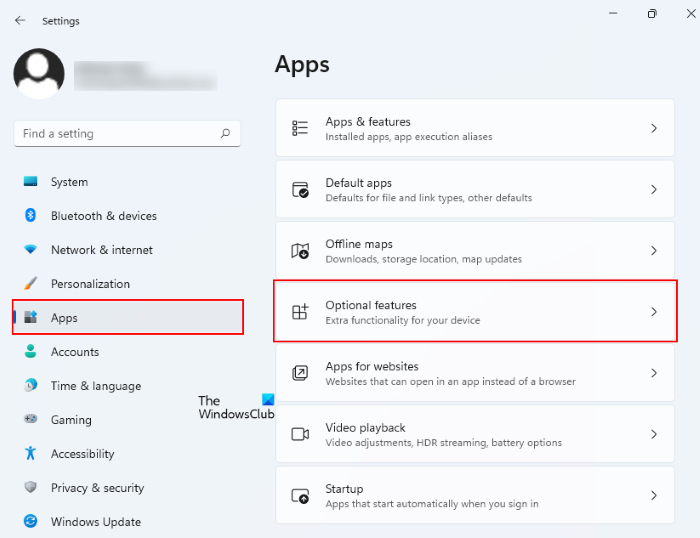Click the Accessibility figure icon
The width and height of the screenshot is (700, 538).
(x=30, y=454)
